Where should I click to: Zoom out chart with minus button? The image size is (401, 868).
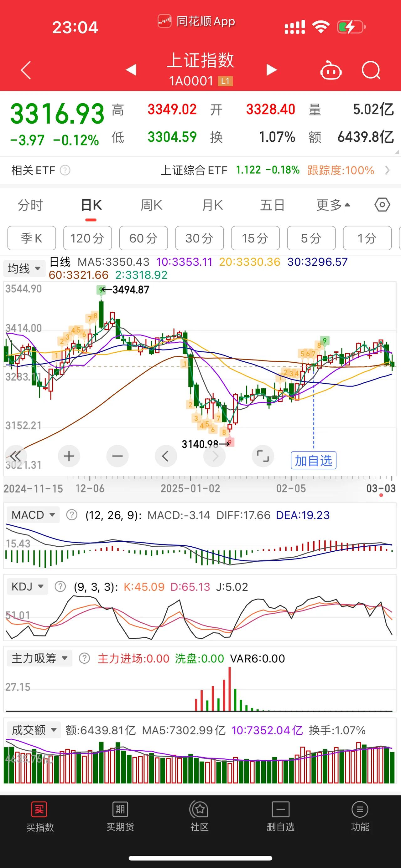coord(117,456)
